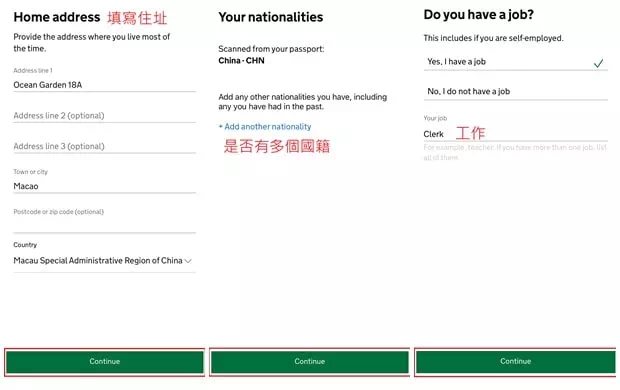Click the 'Your nationalities' heading text

(270, 17)
